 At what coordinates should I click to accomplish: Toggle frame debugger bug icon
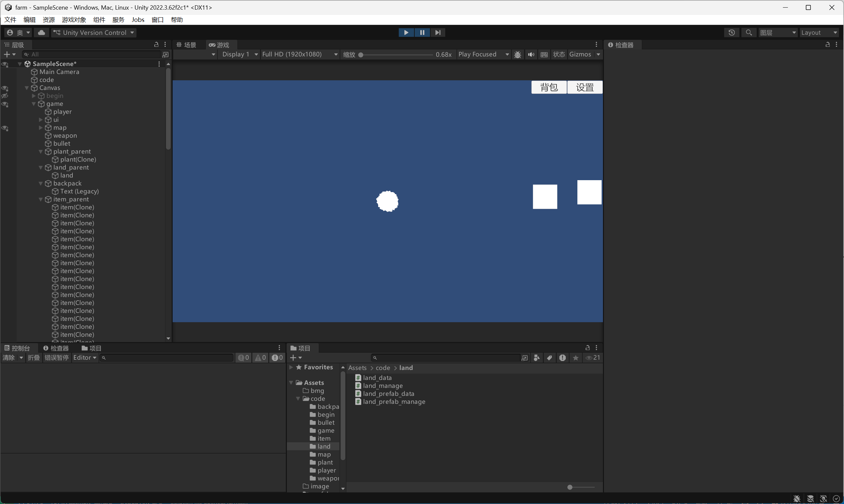[x=518, y=55]
